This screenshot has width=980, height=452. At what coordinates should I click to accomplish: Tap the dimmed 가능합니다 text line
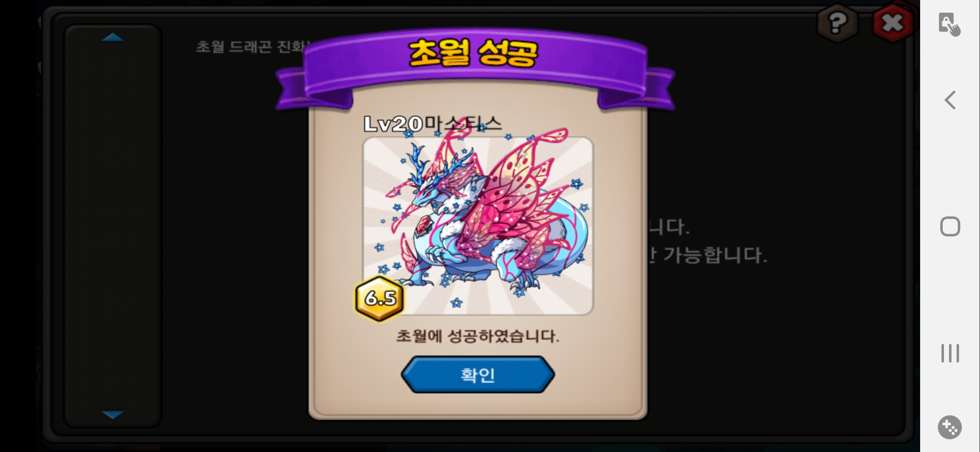click(x=708, y=255)
